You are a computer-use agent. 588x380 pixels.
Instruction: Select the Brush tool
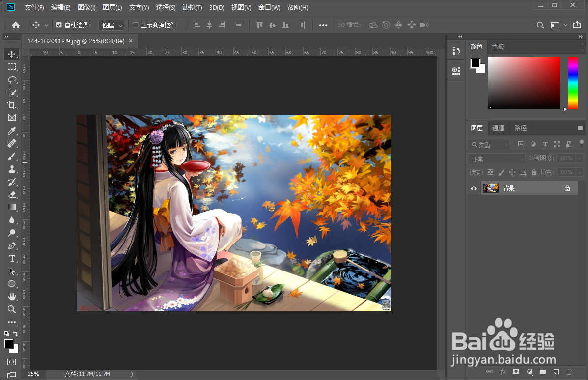click(x=12, y=156)
